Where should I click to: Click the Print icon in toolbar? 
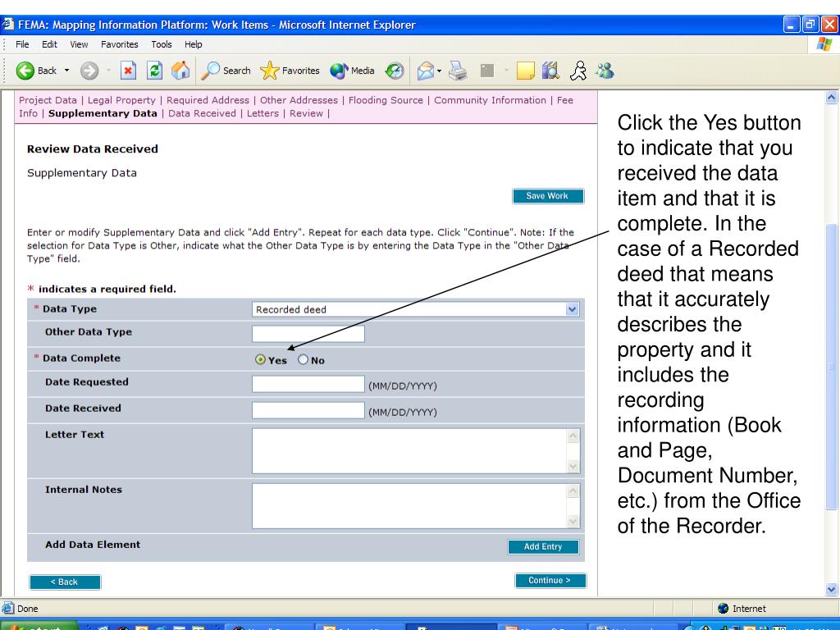458,71
